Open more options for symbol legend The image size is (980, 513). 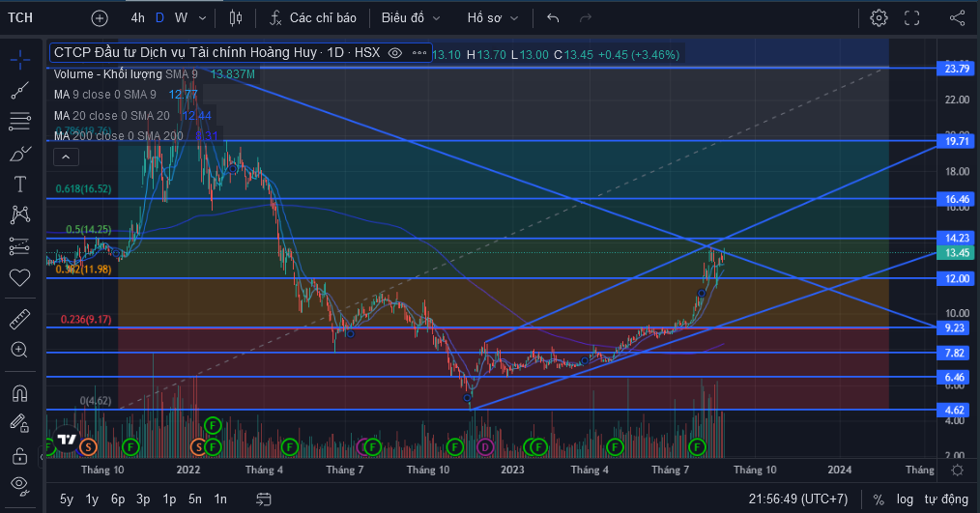click(x=419, y=53)
